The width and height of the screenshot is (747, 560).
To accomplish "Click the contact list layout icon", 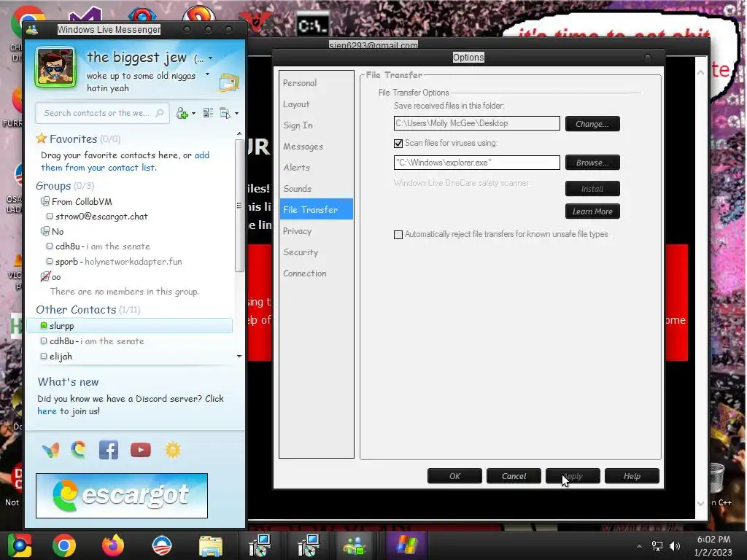I will (x=208, y=113).
